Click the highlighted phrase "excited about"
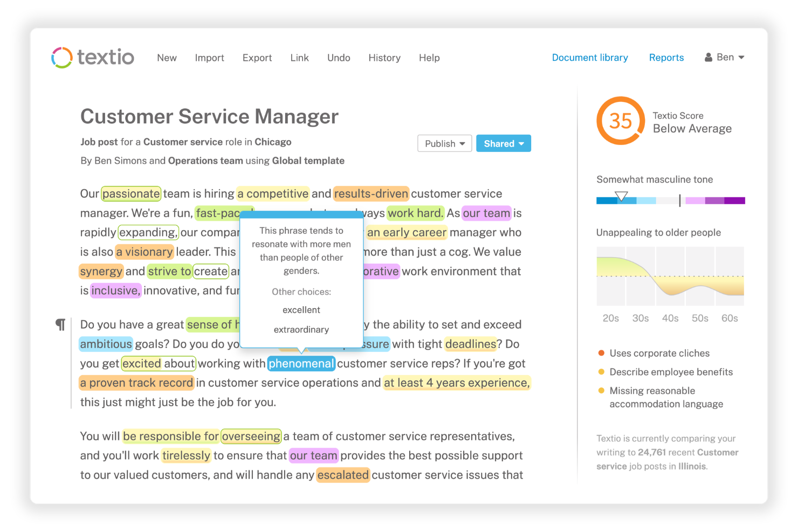This screenshot has height=532, width=798. (159, 363)
